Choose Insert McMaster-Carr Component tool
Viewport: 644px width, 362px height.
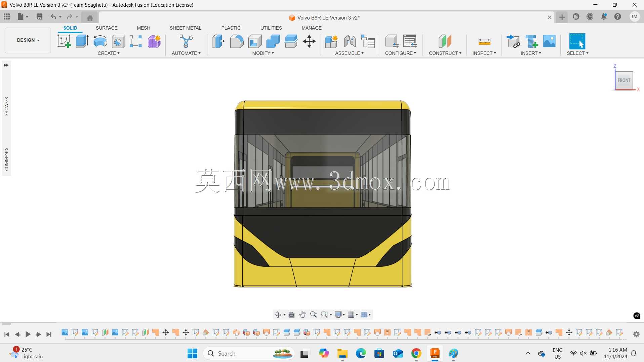(x=532, y=41)
